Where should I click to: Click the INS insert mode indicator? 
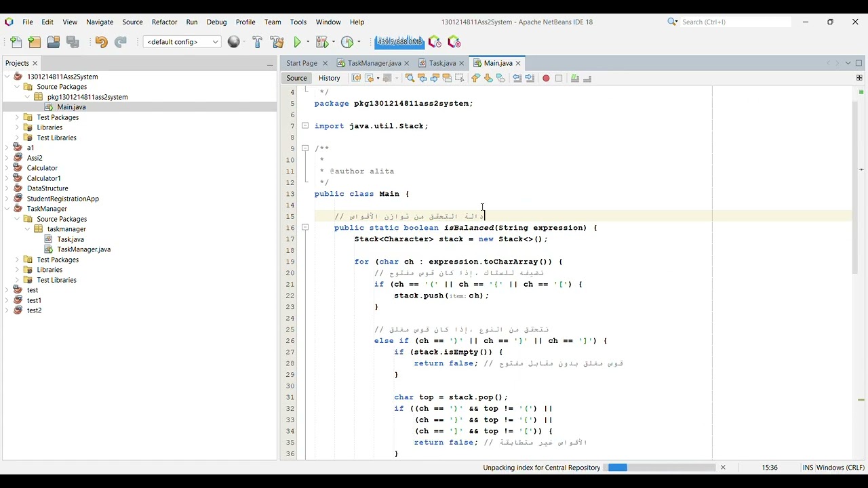click(x=808, y=468)
